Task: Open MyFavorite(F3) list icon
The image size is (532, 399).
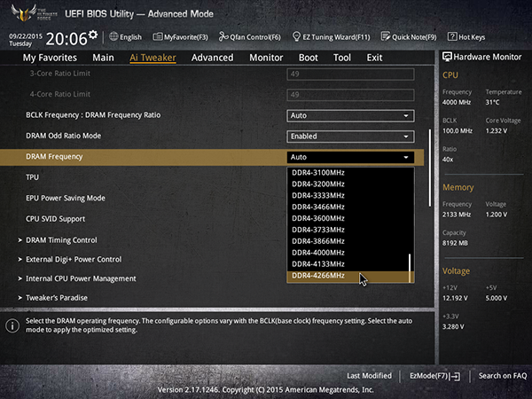Action: point(157,36)
